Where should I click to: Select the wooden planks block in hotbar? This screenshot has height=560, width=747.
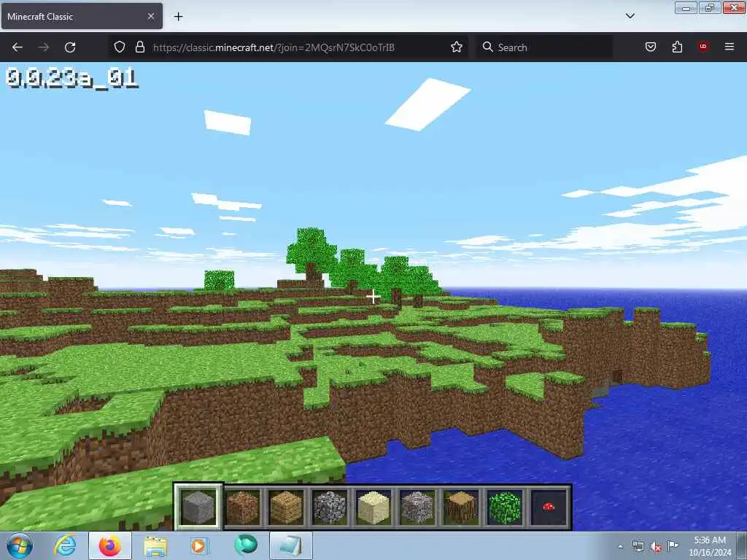[x=286, y=507]
